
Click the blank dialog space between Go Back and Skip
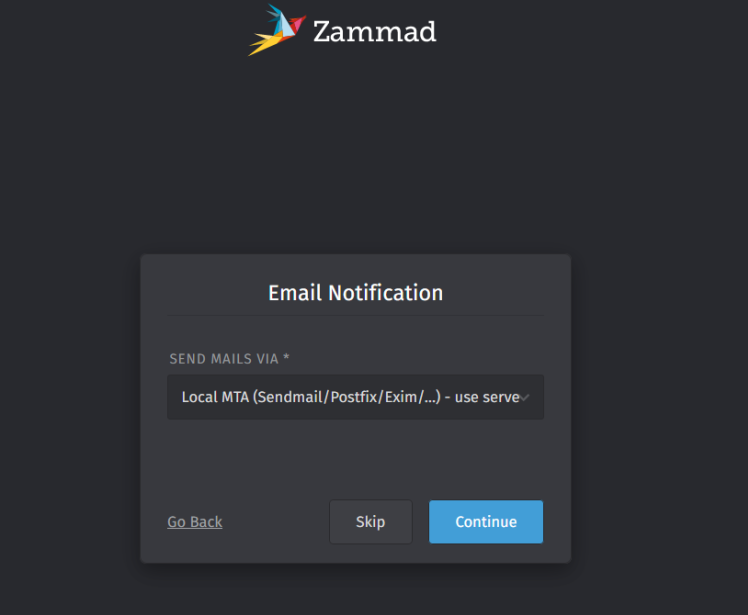pyautogui.click(x=275, y=522)
